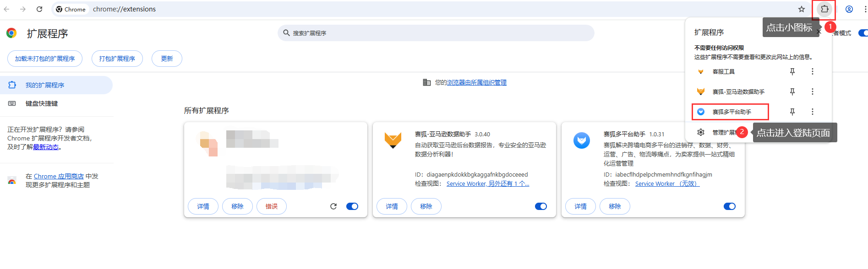Viewport: 868px width, 269px height.
Task: Click the browser forward arrow
Action: click(23, 9)
